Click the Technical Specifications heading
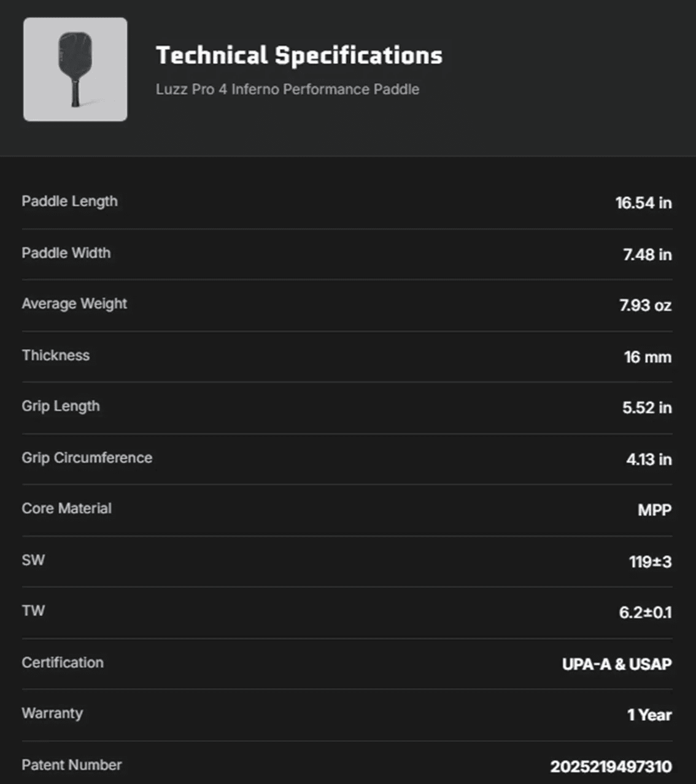Screen dimensions: 696x784 point(299,55)
